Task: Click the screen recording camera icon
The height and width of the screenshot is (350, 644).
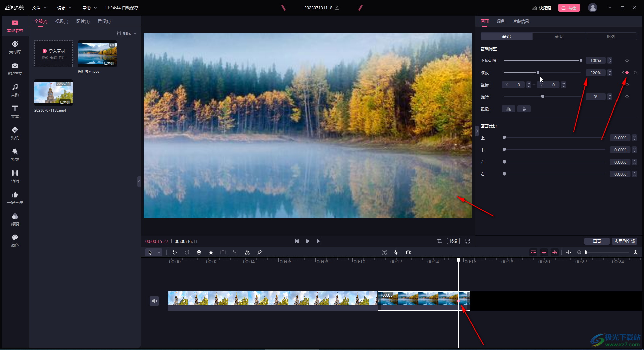Action: click(x=409, y=252)
